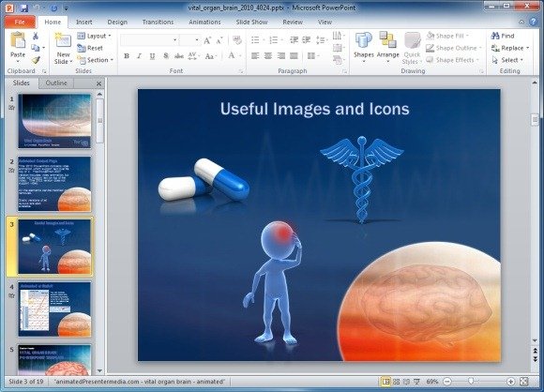Switch to the Insert tab
The image size is (544, 392).
(84, 22)
